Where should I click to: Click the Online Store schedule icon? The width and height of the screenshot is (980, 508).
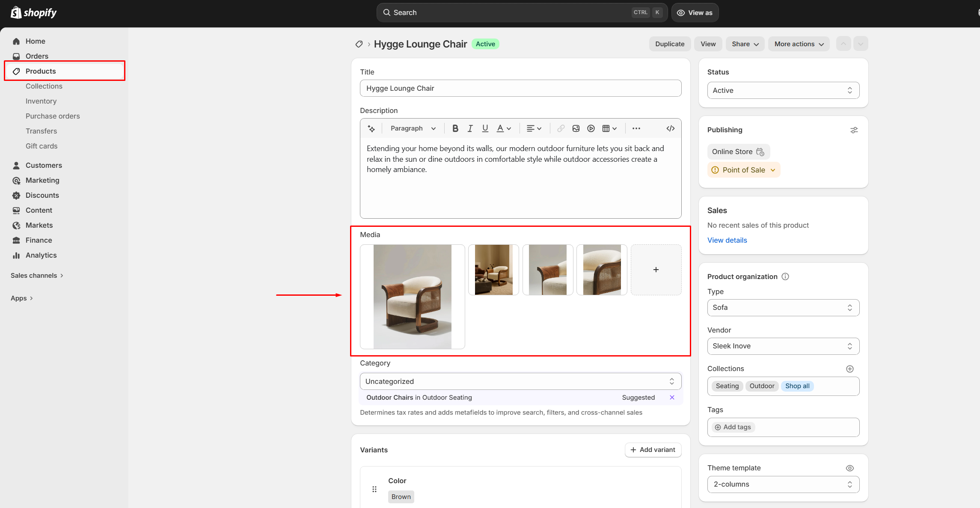[x=760, y=152]
